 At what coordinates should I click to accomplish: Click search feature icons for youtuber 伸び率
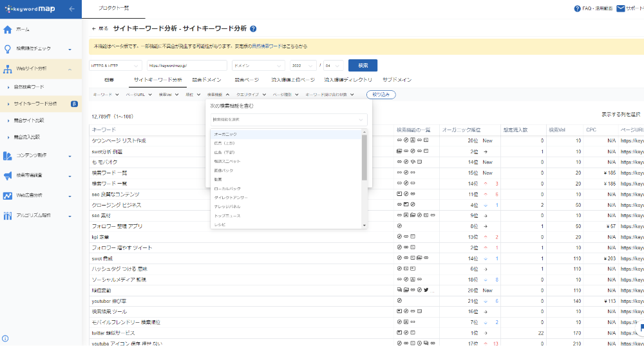tap(400, 301)
